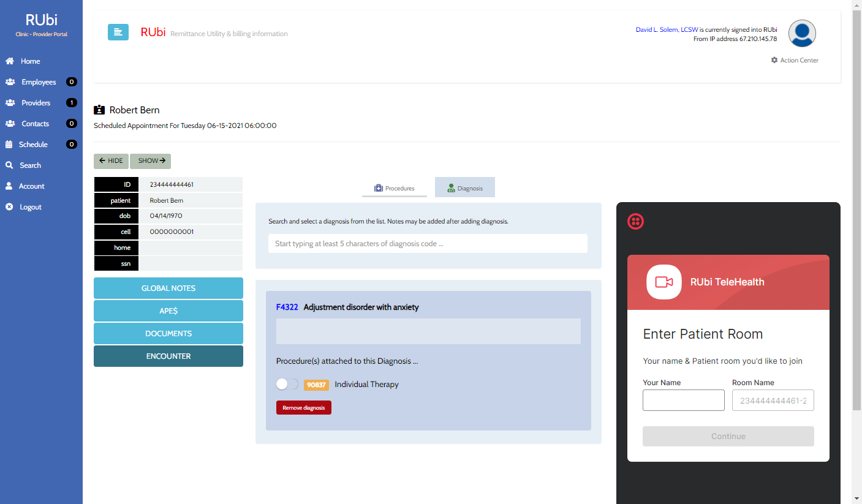862x504 pixels.
Task: Click the Logout icon in sidebar
Action: point(9,207)
